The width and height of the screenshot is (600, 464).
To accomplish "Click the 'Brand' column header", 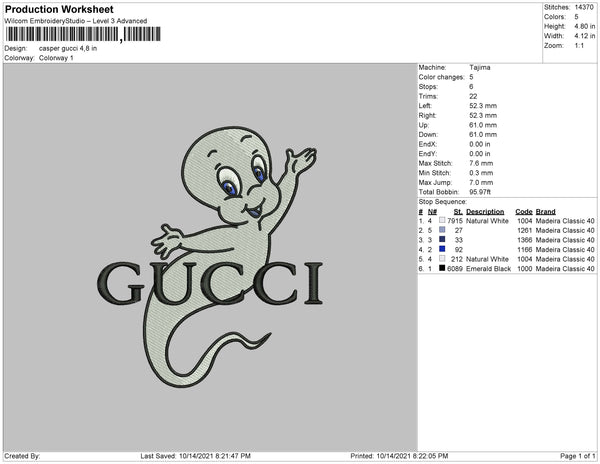I will pyautogui.click(x=545, y=212).
